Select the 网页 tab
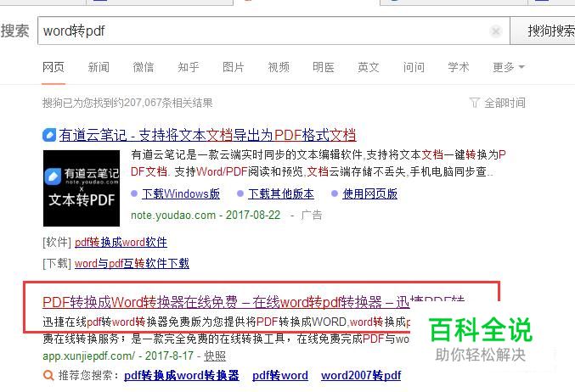 (54, 67)
